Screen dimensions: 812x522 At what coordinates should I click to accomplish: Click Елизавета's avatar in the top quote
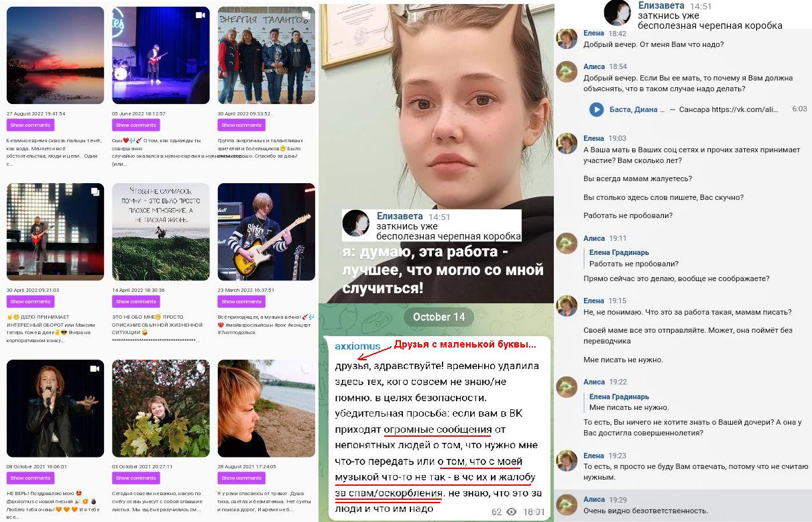617,13
